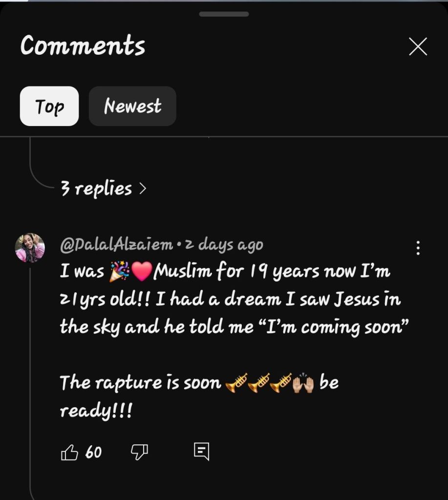The width and height of the screenshot is (448, 500).
Task: Dislike the comment with thumbs down
Action: pyautogui.click(x=139, y=453)
